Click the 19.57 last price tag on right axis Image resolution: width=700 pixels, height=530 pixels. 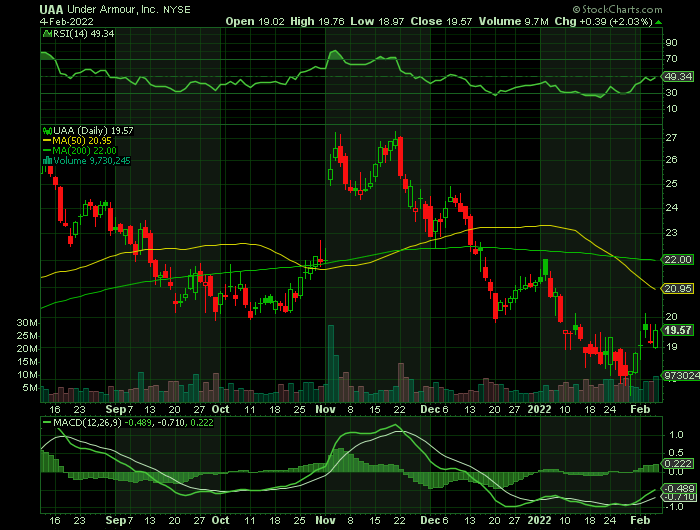(678, 330)
